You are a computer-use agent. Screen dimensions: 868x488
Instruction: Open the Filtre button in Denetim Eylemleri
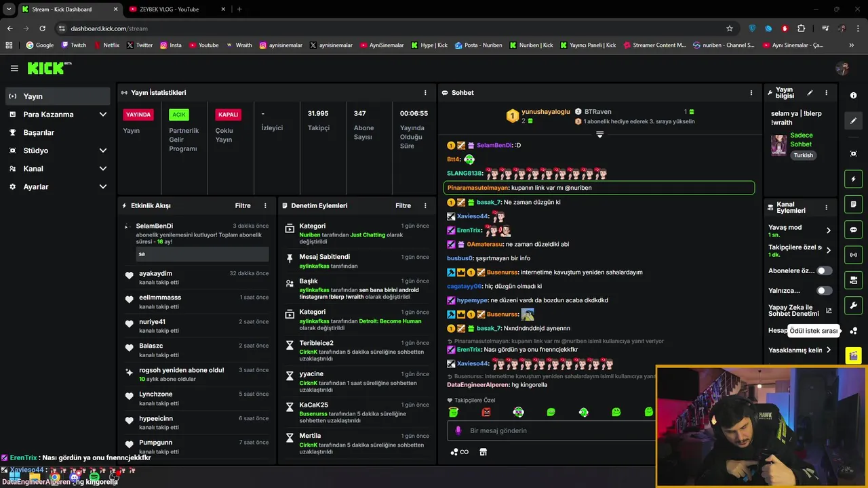coord(403,205)
